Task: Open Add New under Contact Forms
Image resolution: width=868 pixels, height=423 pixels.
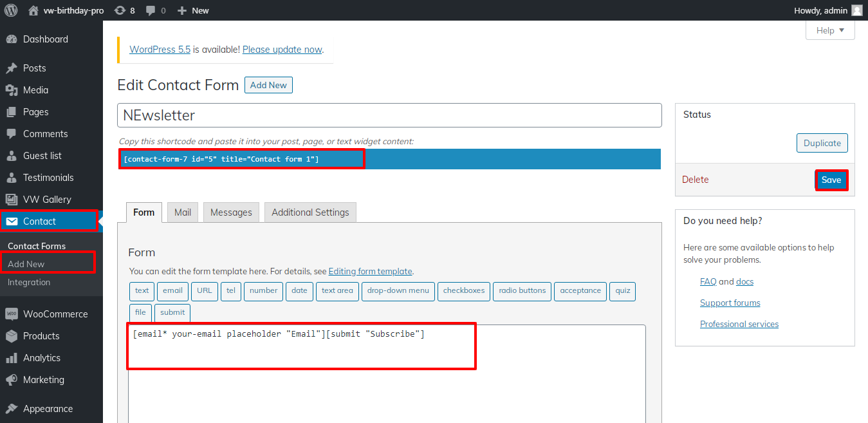Action: [26, 264]
